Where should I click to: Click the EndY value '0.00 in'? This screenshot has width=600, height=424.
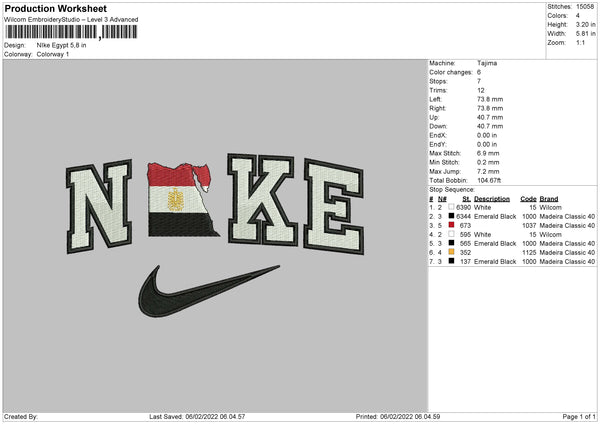[487, 144]
